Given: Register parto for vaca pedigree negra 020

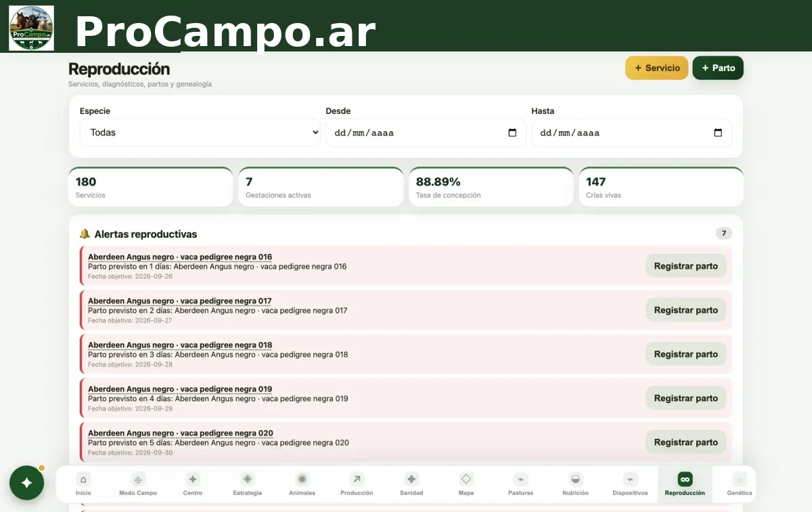Looking at the screenshot, I should coord(685,442).
